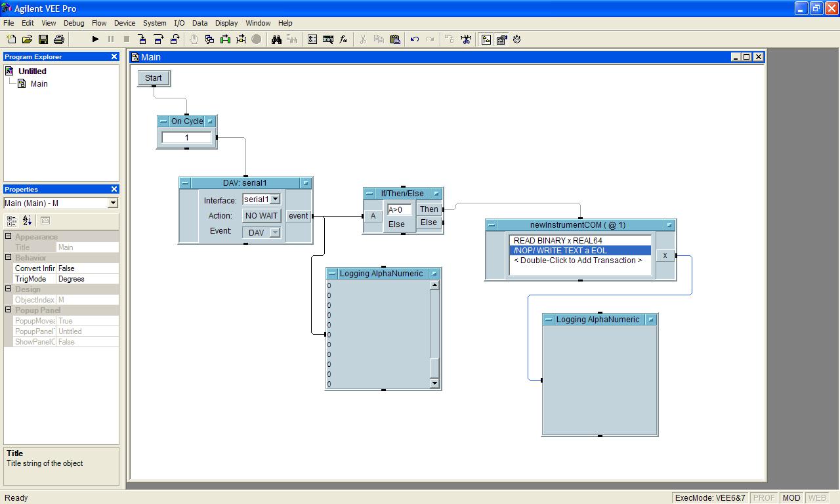The height and width of the screenshot is (504, 840).
Task: Toggle the Properties window button in toolbar
Action: tap(501, 39)
